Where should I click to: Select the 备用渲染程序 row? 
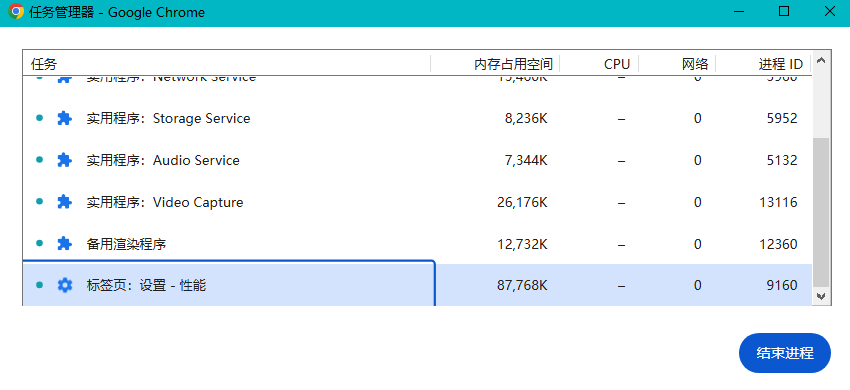(x=417, y=244)
